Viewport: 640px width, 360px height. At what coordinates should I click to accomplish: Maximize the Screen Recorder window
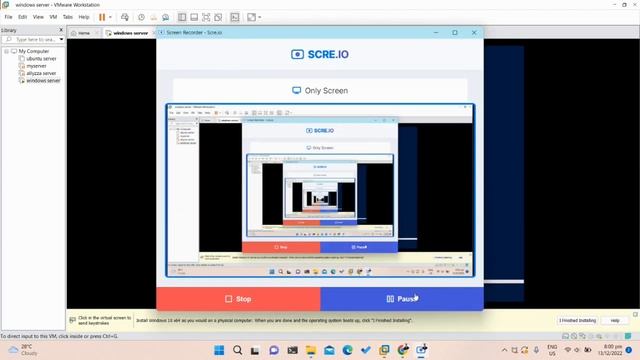[x=455, y=32]
